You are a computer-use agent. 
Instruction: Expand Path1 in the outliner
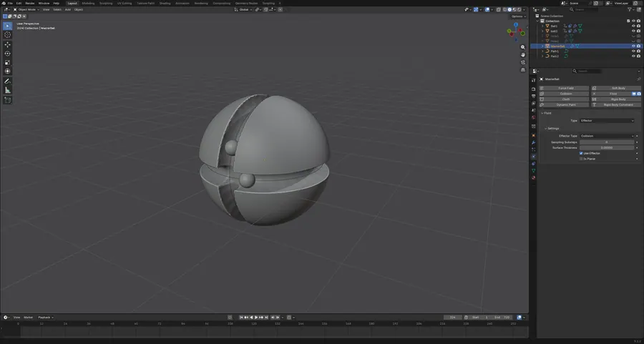tap(542, 51)
